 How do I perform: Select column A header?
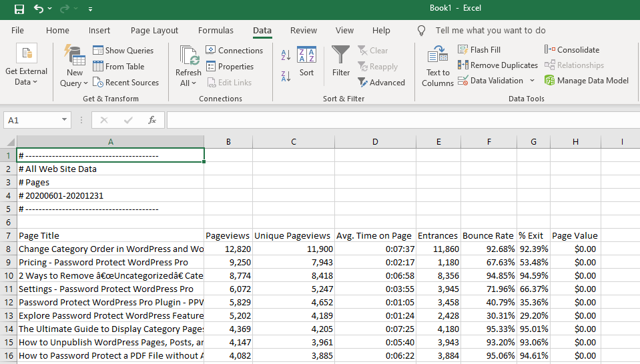pyautogui.click(x=110, y=142)
